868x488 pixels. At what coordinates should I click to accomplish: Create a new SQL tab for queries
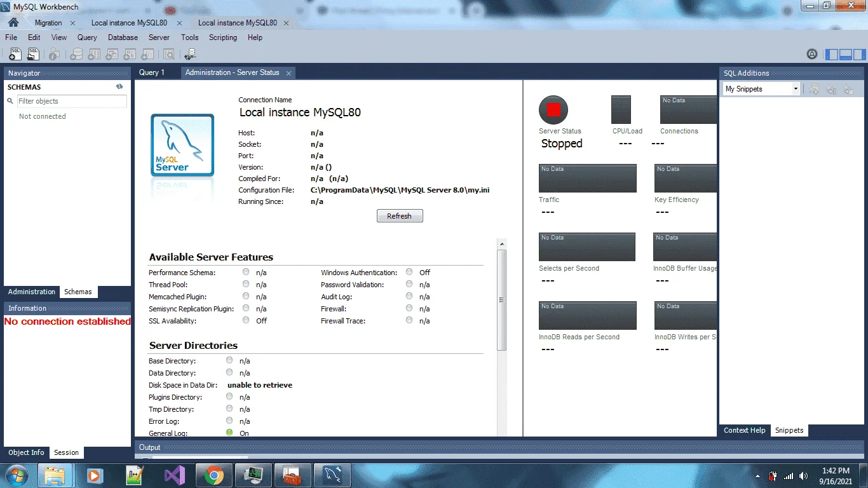[x=14, y=55]
